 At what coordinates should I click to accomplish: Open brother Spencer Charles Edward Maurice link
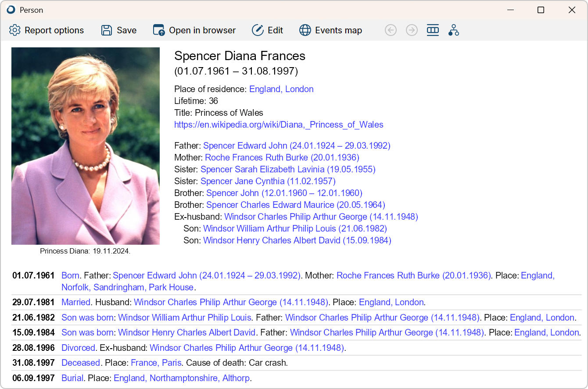point(296,205)
